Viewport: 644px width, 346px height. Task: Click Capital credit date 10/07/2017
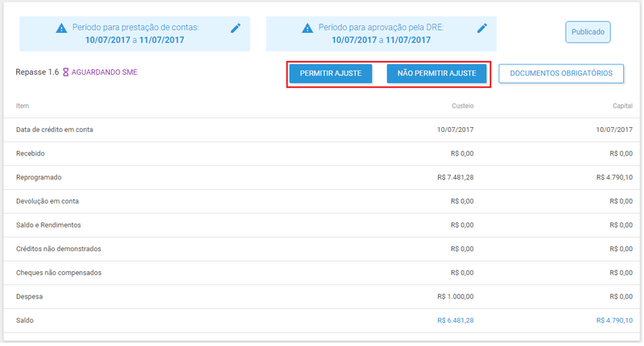[x=614, y=130]
